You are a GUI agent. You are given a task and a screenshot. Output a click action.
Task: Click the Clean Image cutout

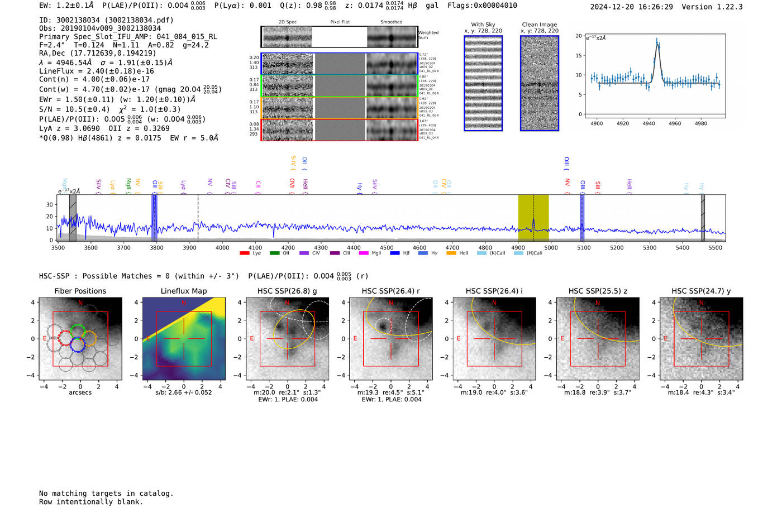[x=540, y=83]
